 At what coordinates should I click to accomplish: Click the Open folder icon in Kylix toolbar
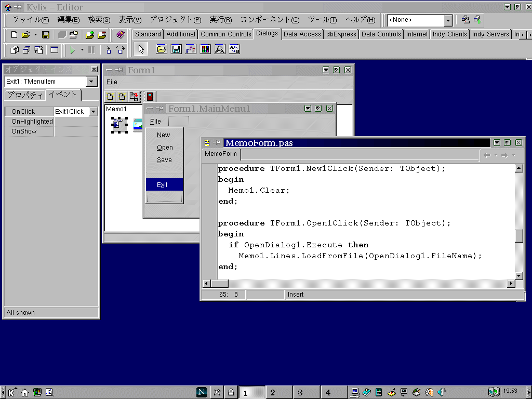26,35
